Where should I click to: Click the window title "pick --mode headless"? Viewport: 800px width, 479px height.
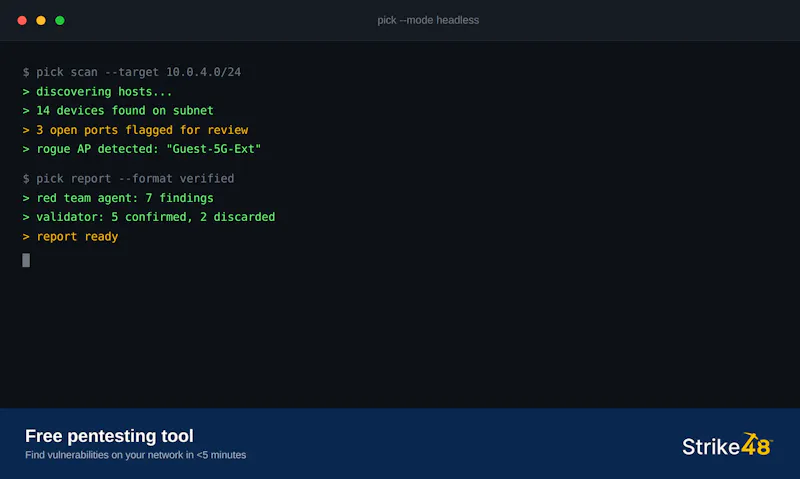coord(428,20)
